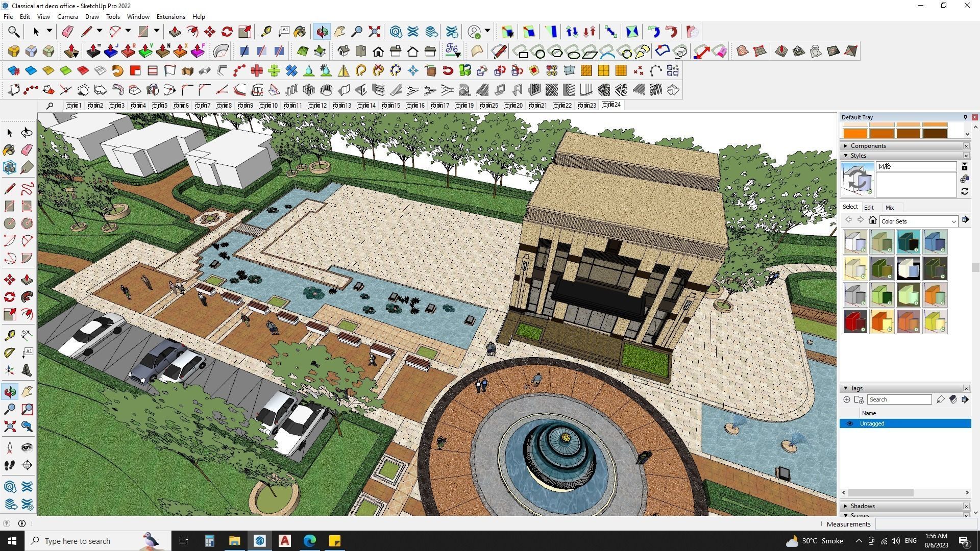The width and height of the screenshot is (980, 551).
Task: Select the Push/Pull tool in top toolbar
Action: click(x=175, y=32)
